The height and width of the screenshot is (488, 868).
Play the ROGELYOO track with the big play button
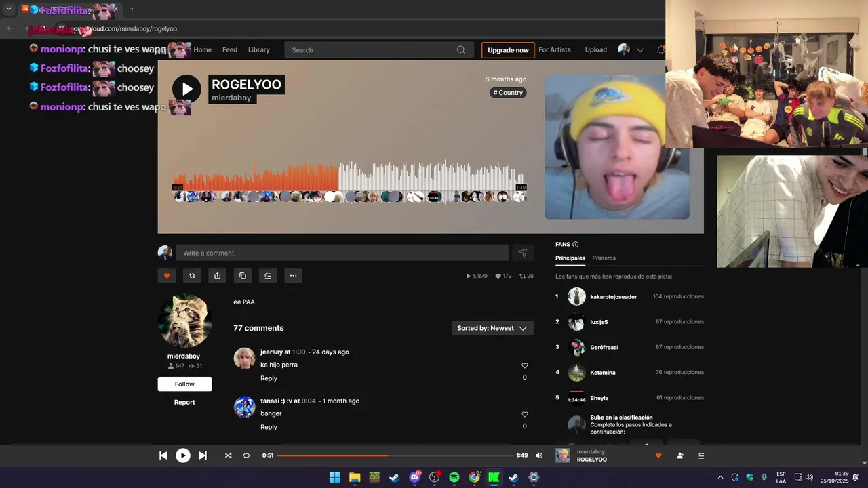click(x=186, y=89)
